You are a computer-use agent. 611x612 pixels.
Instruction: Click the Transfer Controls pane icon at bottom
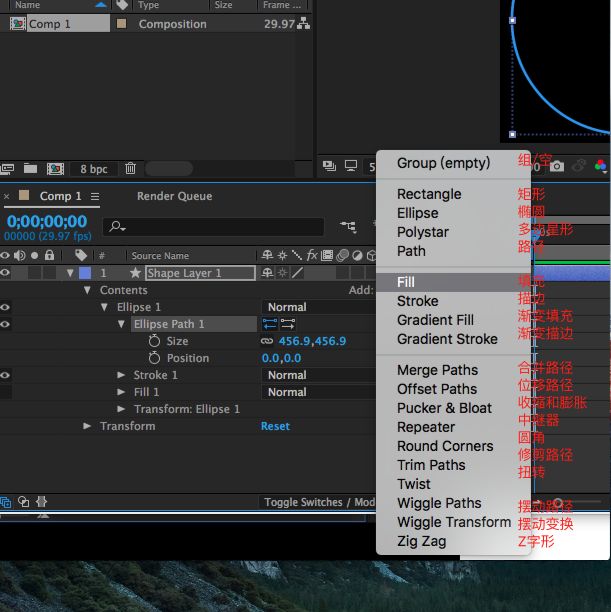tap(24, 502)
